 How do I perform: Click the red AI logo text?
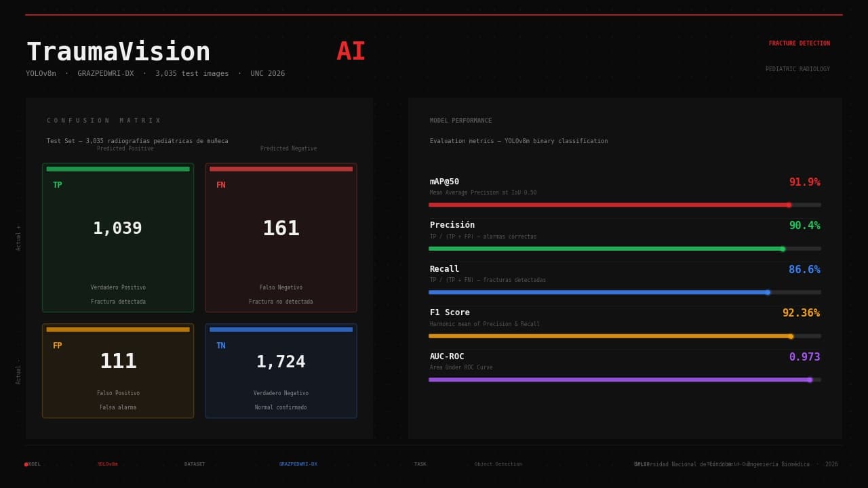point(351,52)
